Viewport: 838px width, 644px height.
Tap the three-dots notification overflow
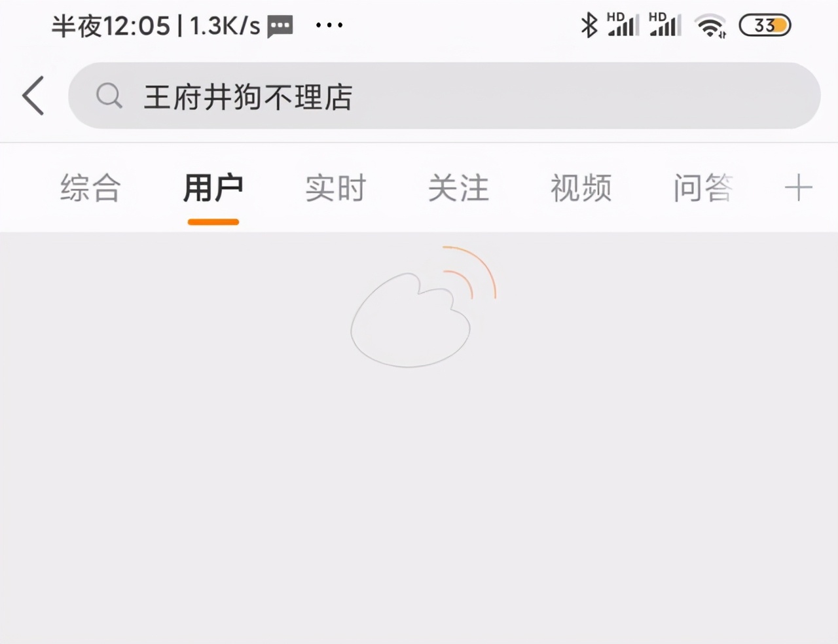329,26
